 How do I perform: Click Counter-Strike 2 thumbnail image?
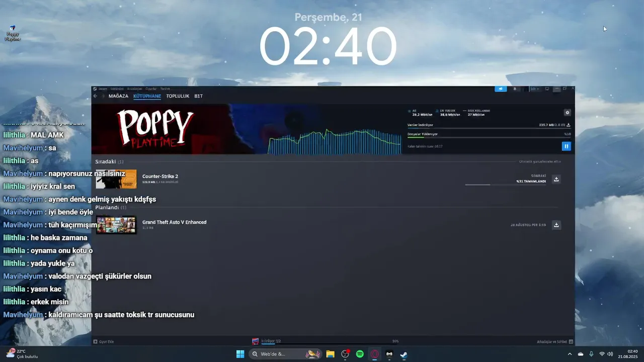click(x=116, y=179)
